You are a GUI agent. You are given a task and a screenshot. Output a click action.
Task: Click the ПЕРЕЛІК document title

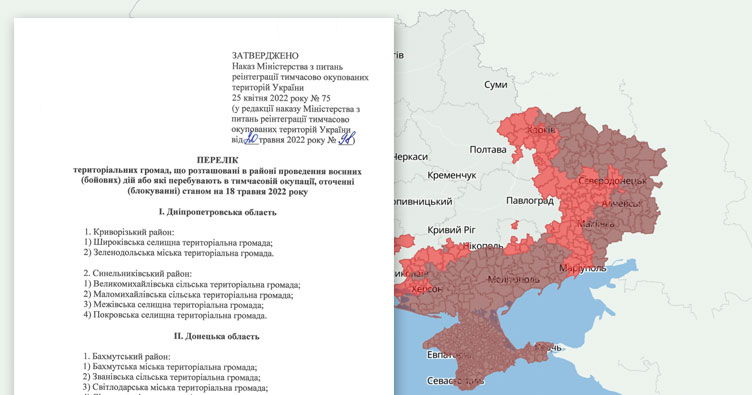click(217, 160)
